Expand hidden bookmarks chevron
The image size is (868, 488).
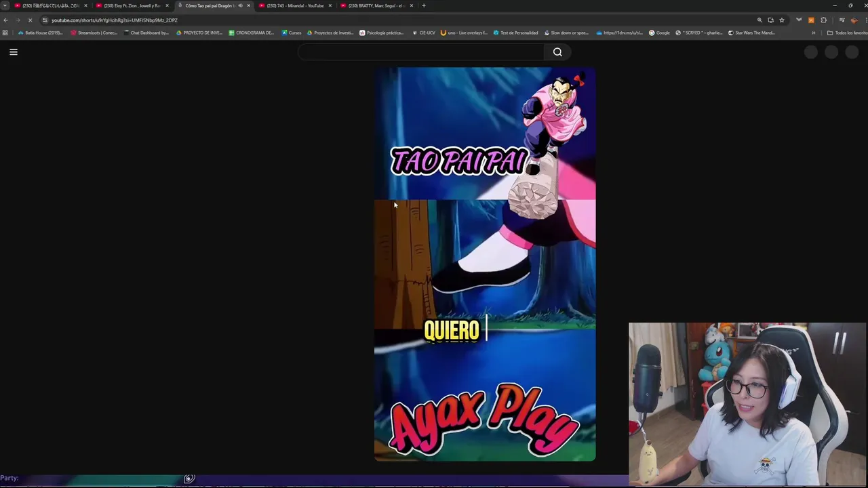[813, 33]
